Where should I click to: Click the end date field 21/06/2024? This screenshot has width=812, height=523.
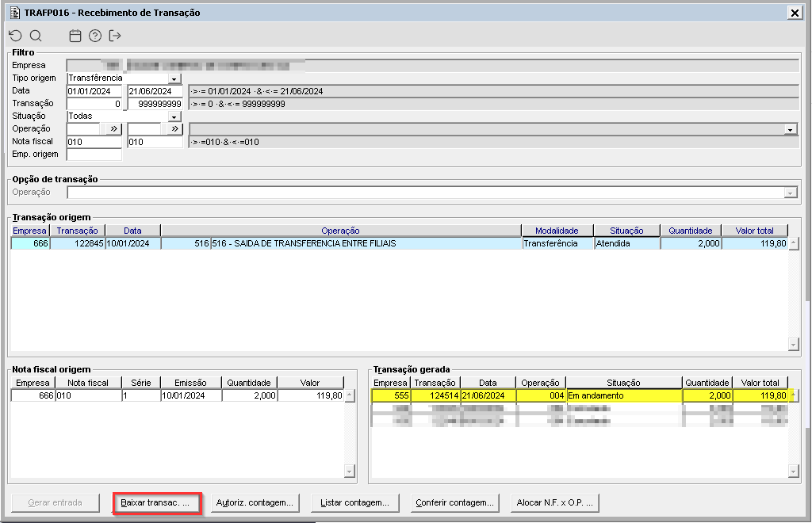(x=155, y=91)
